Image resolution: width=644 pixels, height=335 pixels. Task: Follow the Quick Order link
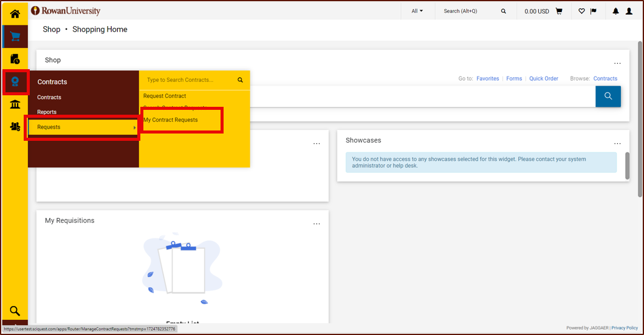pyautogui.click(x=543, y=78)
